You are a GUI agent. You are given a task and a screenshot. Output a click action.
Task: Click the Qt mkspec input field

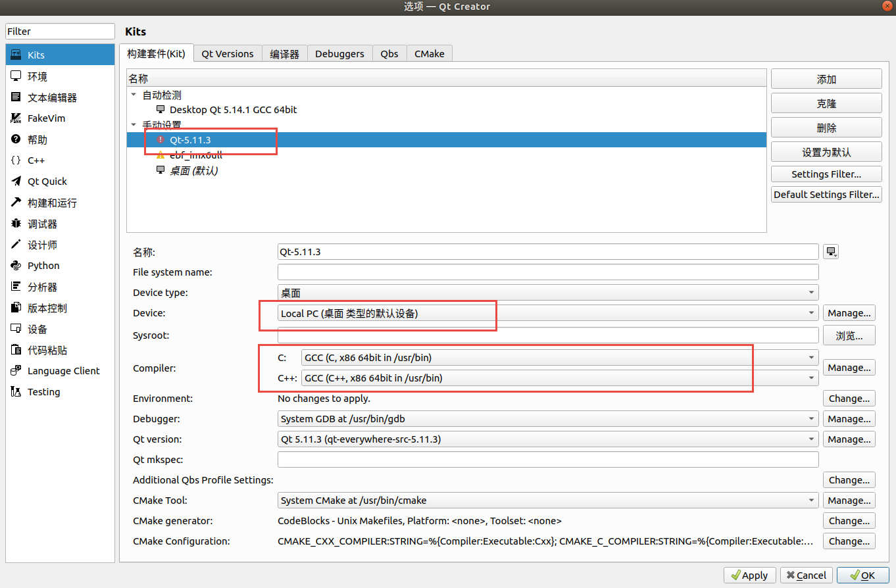click(x=548, y=460)
